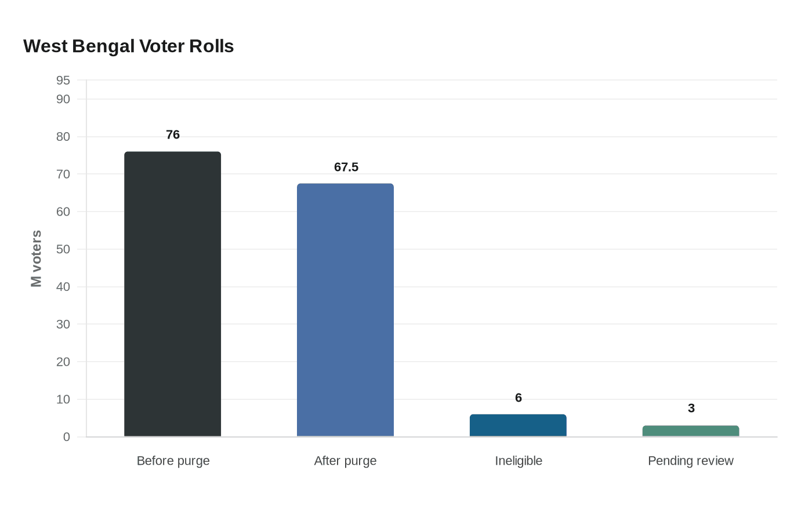Screen dimensions: 812x510
Task: Click the Ineligible category label
Action: [x=519, y=461]
